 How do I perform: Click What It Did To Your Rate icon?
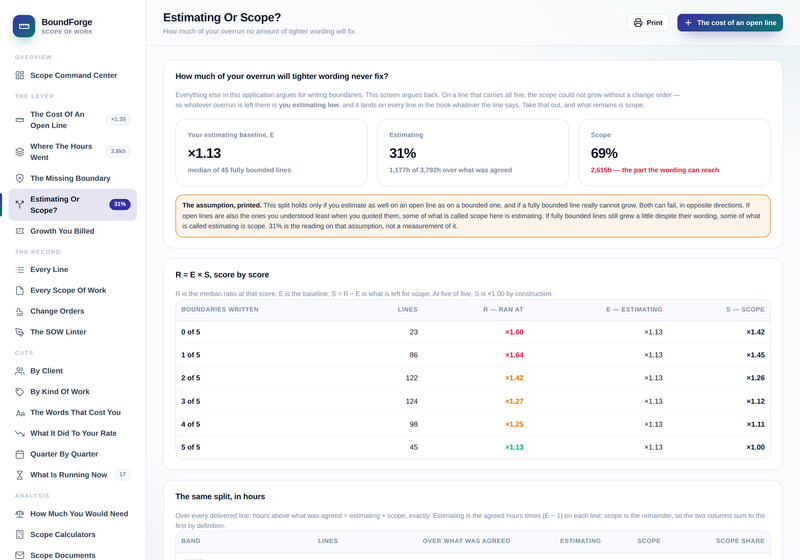19,434
